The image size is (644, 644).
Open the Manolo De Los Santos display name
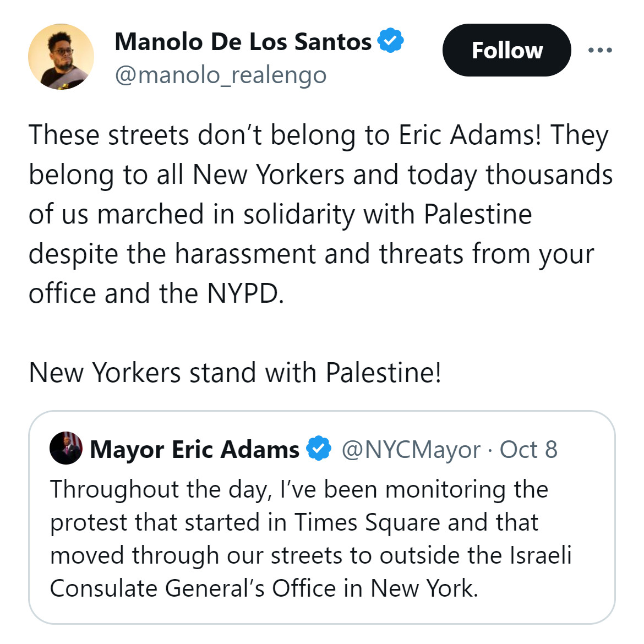[243, 42]
